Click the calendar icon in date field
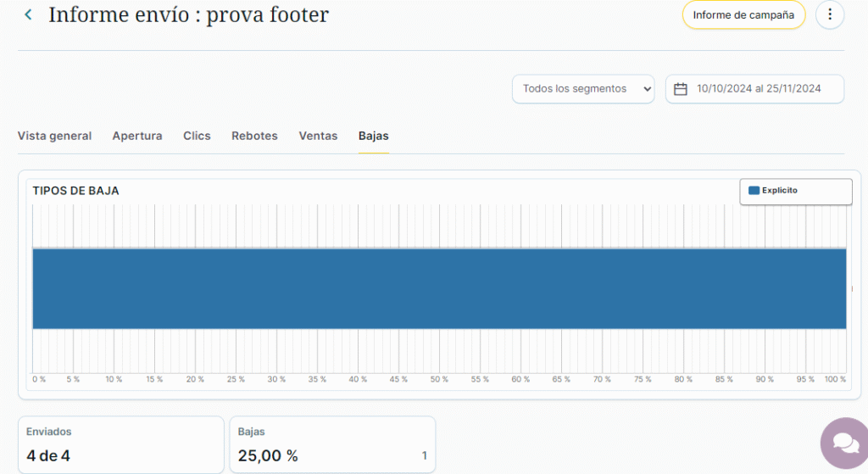 coord(680,89)
